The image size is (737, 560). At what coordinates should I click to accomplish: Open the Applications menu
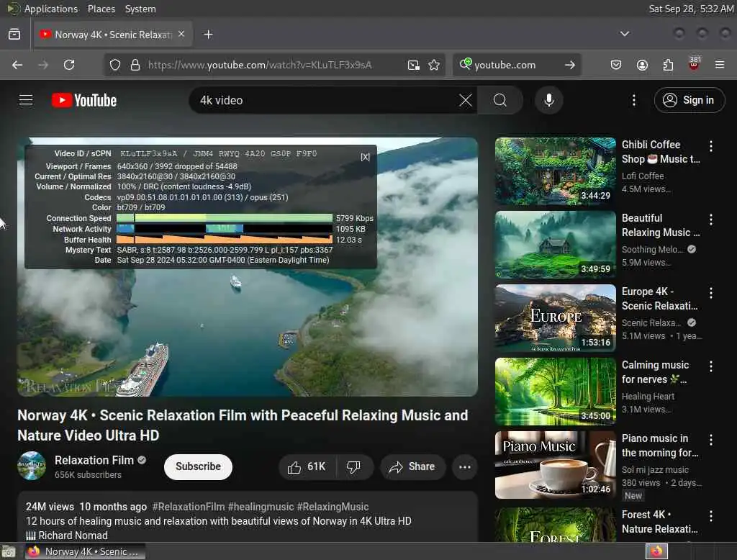click(51, 9)
